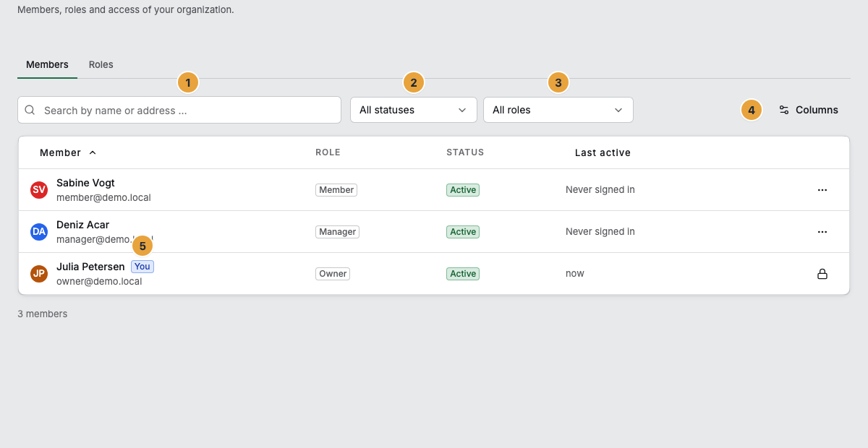
Task: Click the Member role badge
Action: click(336, 190)
